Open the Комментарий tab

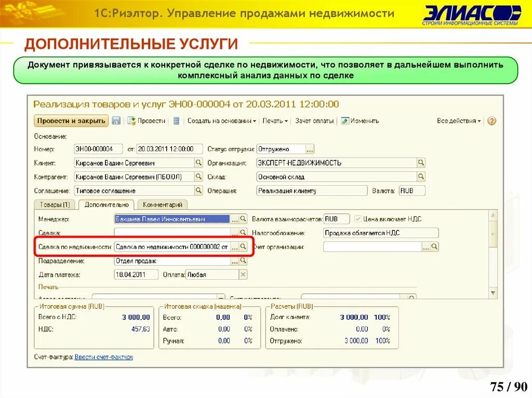(163, 205)
